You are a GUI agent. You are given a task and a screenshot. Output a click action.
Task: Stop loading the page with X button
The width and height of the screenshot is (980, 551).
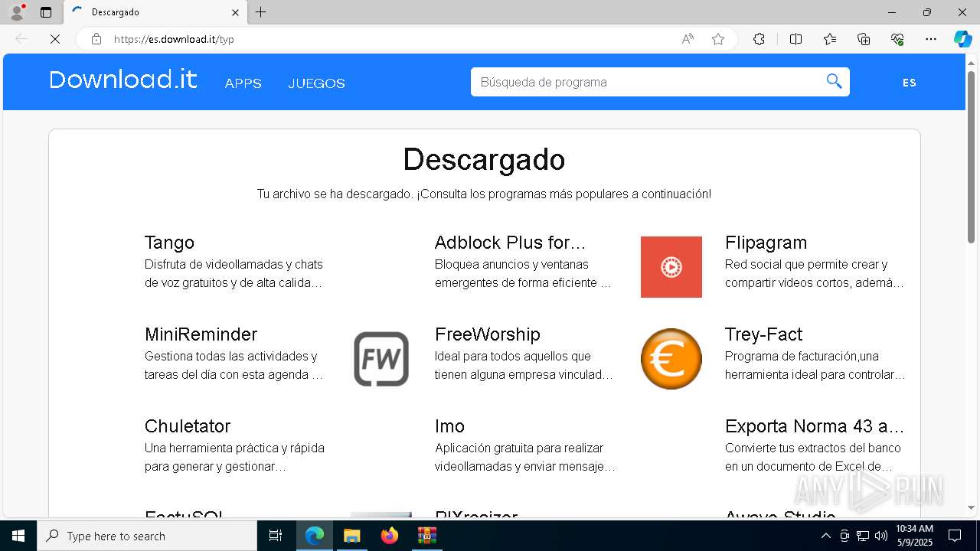55,39
